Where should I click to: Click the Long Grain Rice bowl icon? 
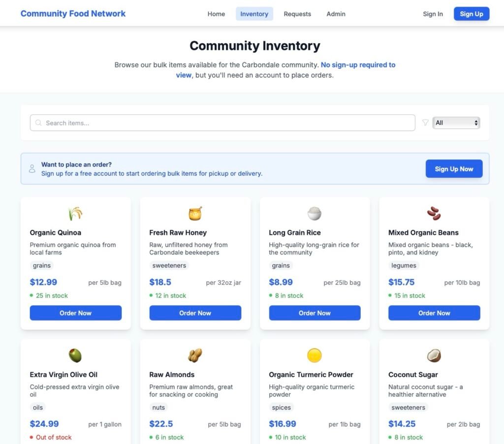point(315,214)
